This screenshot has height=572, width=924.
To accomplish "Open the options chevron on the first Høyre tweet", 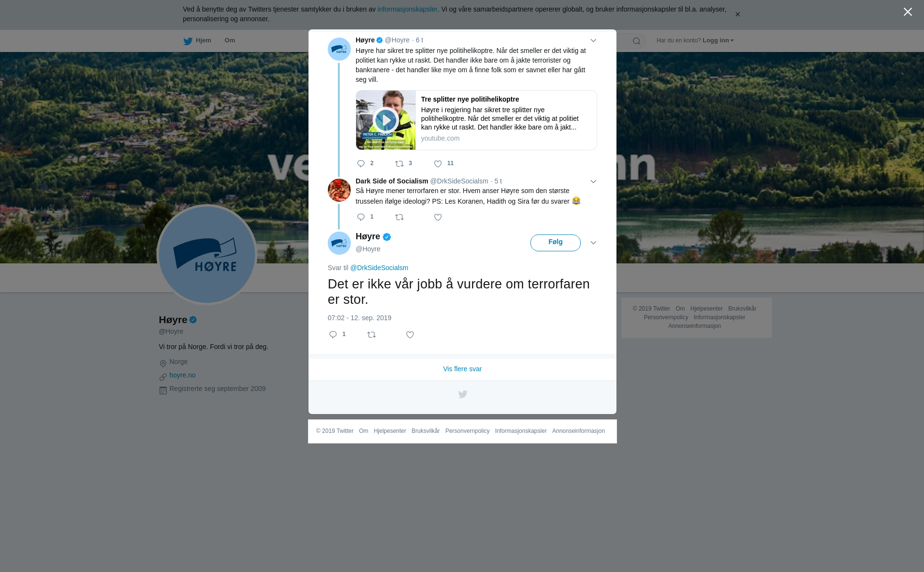I will [593, 40].
